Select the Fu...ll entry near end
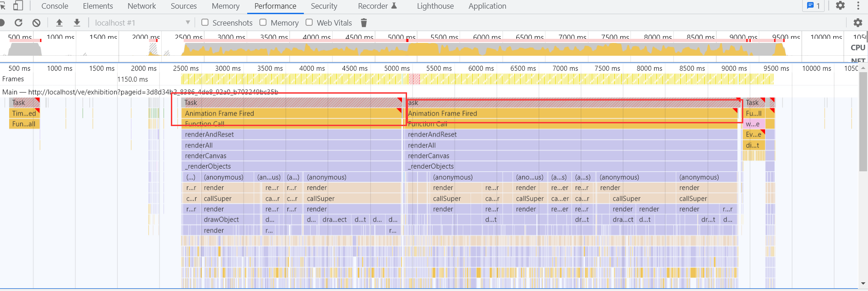 click(753, 113)
